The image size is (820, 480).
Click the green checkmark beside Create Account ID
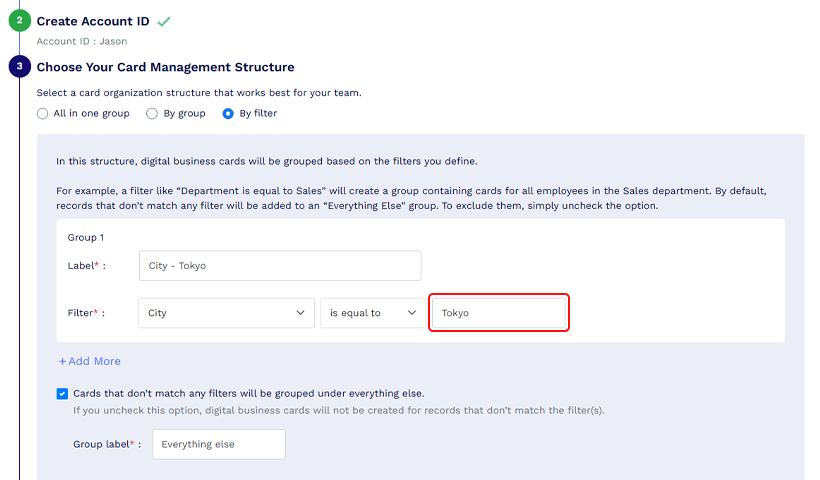click(x=164, y=21)
